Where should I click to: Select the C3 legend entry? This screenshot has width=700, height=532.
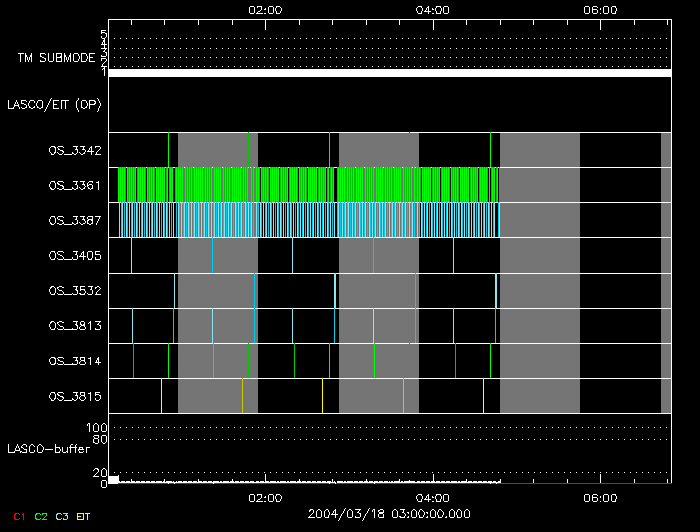pyautogui.click(x=63, y=515)
